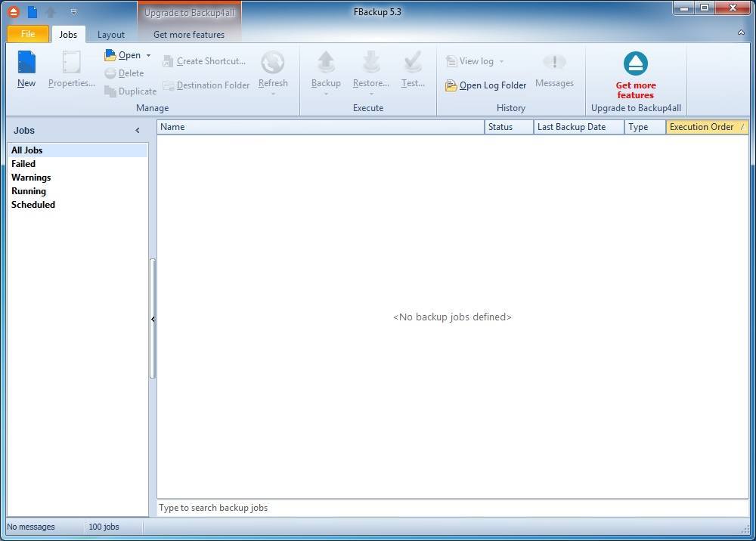Viewport: 756px width, 541px height.
Task: Click the Restore icon
Action: 371,63
